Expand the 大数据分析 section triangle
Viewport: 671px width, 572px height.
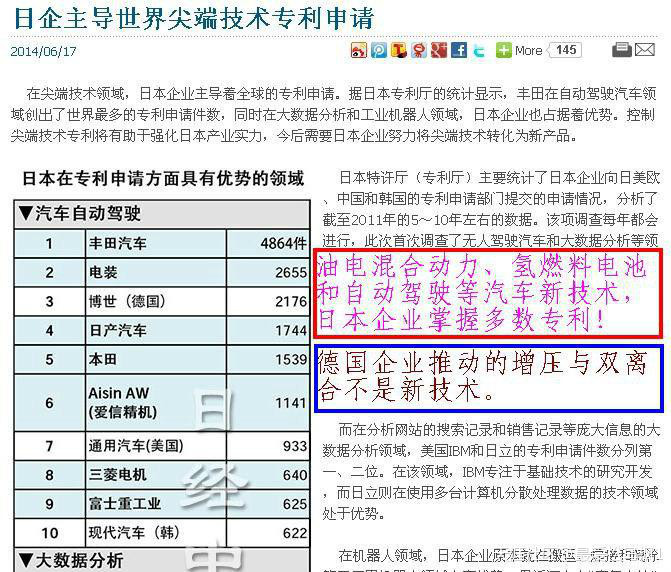coord(26,560)
